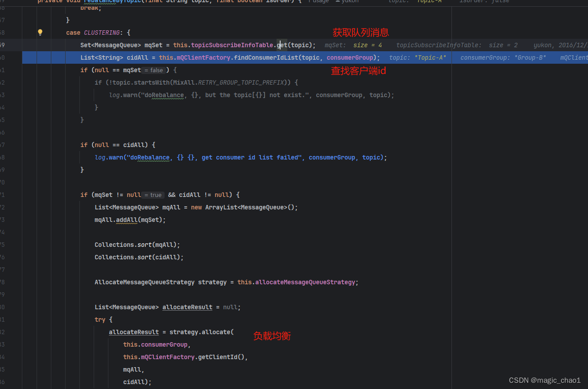Image resolution: width=588 pixels, height=389 pixels.
Task: Select the topicSubscribeInfoTable field reference in code
Action: click(x=232, y=45)
